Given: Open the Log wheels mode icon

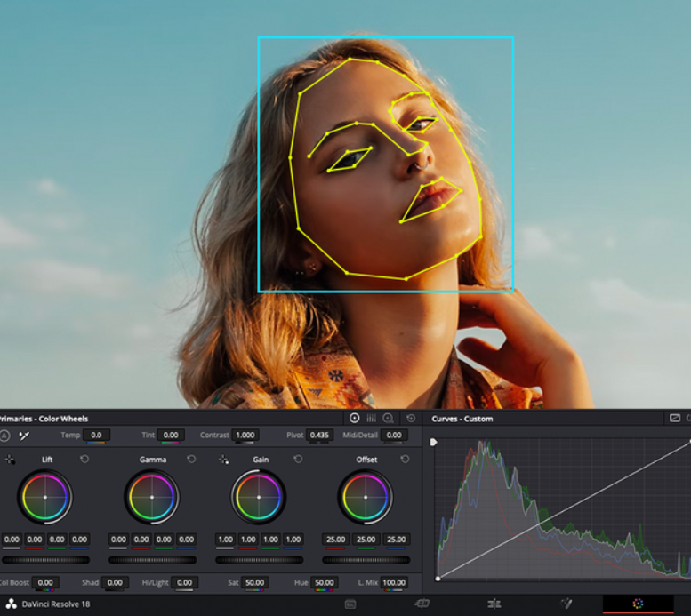Looking at the screenshot, I should pyautogui.click(x=389, y=418).
